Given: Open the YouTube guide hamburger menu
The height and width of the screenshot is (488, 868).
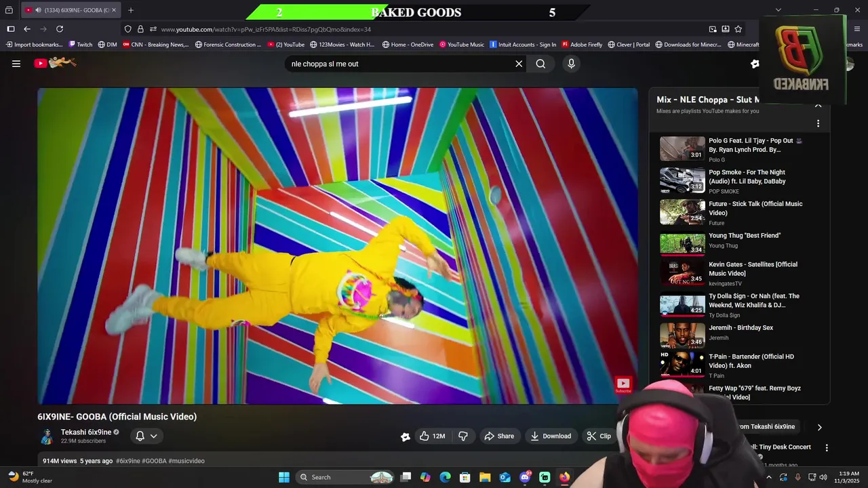Looking at the screenshot, I should (x=16, y=64).
